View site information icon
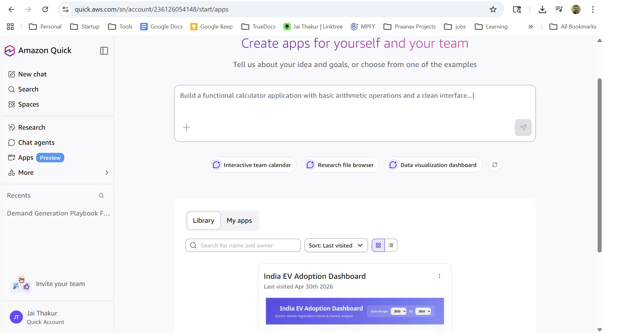Screen dimensions: 644x333 [x=66, y=9]
